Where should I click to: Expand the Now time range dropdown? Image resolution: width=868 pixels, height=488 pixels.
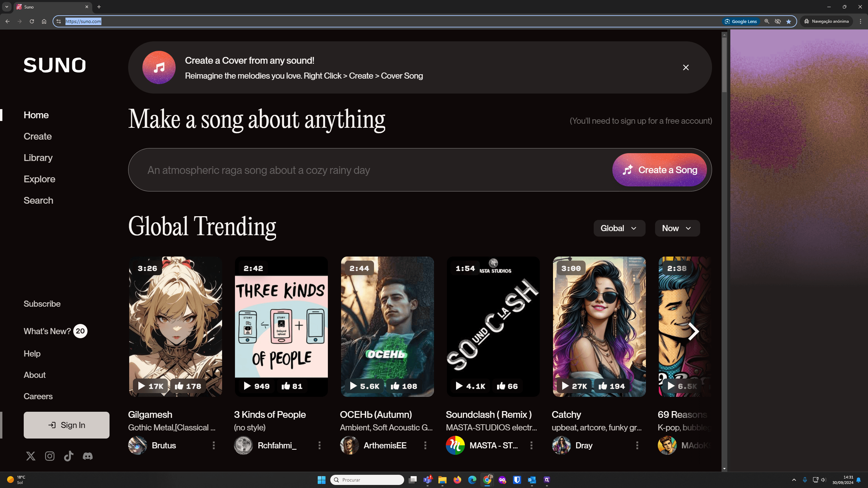click(x=677, y=228)
